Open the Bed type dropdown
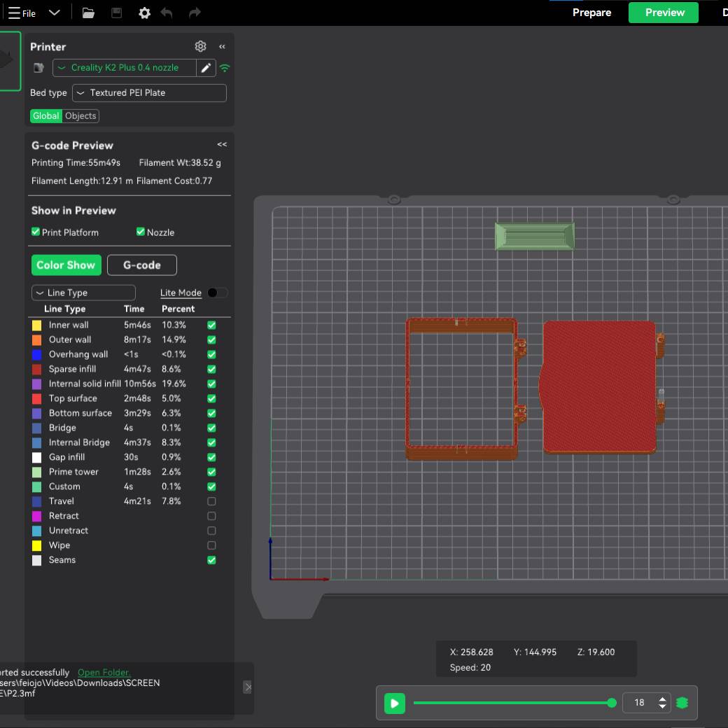Viewport: 728px width, 728px height. (149, 92)
